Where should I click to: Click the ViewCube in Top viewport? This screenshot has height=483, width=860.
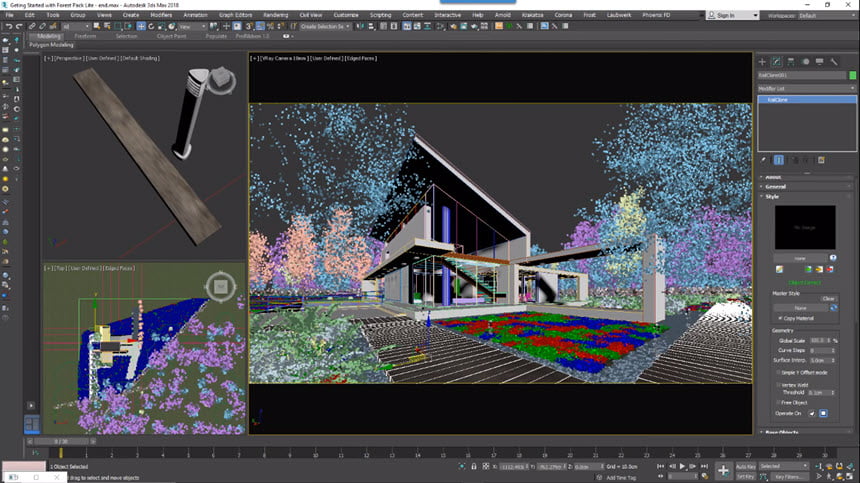click(x=220, y=286)
